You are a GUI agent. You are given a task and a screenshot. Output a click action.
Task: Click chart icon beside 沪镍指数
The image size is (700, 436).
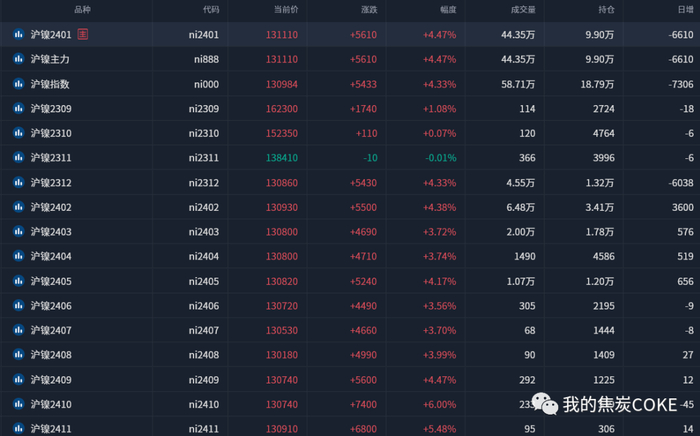tap(18, 84)
